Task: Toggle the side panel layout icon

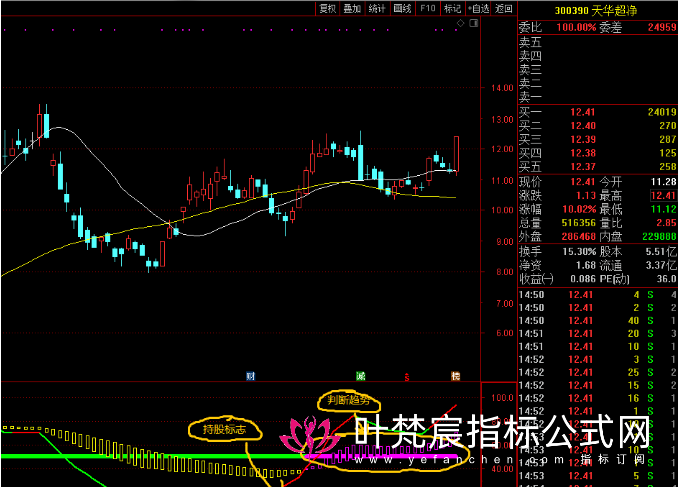Action: click(474, 23)
